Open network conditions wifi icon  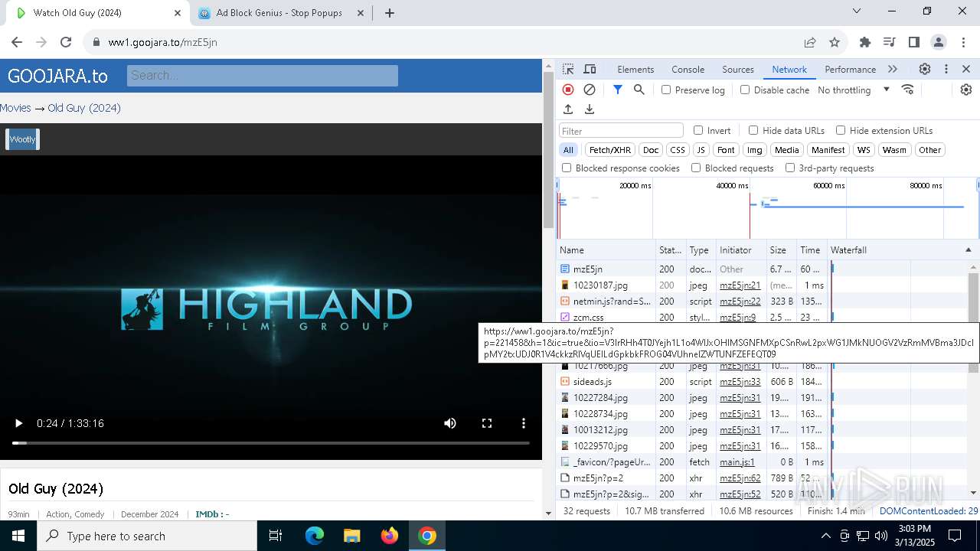(908, 90)
